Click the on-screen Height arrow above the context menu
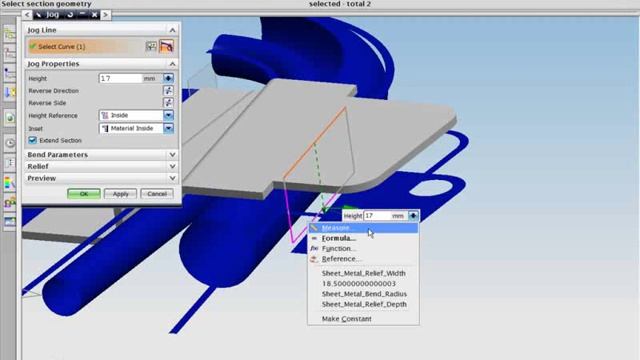 click(413, 216)
